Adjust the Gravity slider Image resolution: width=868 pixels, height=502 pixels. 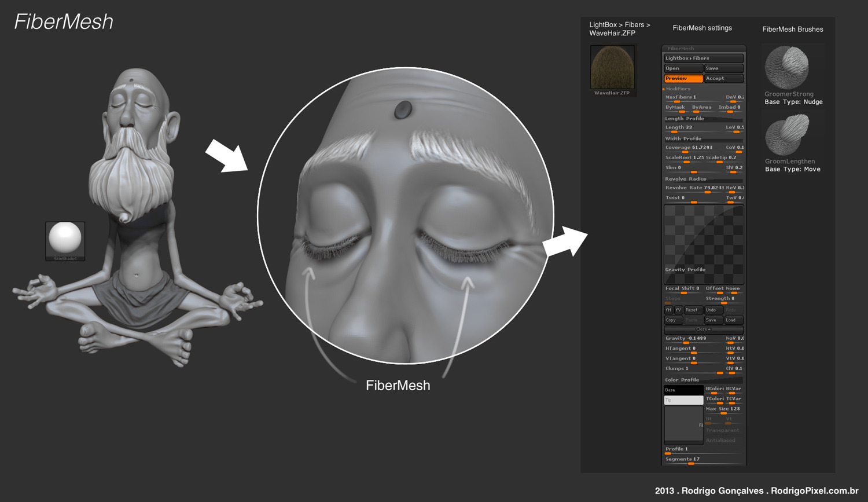point(693,339)
